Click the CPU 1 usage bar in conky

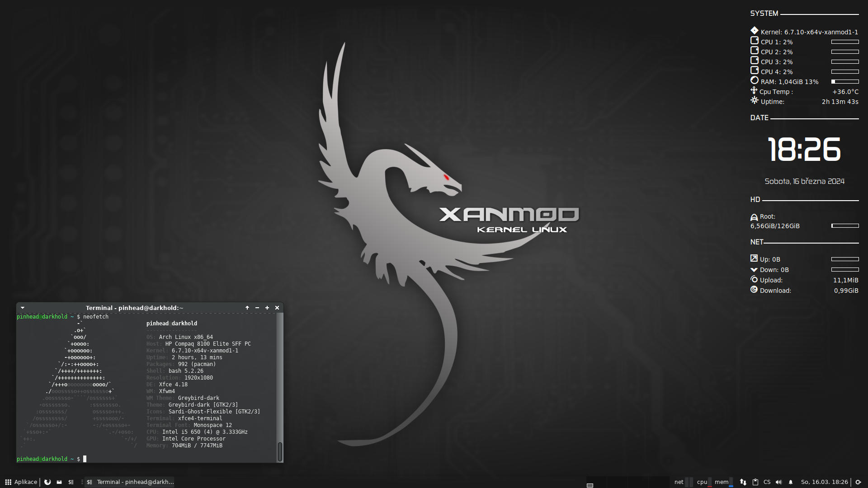point(845,42)
